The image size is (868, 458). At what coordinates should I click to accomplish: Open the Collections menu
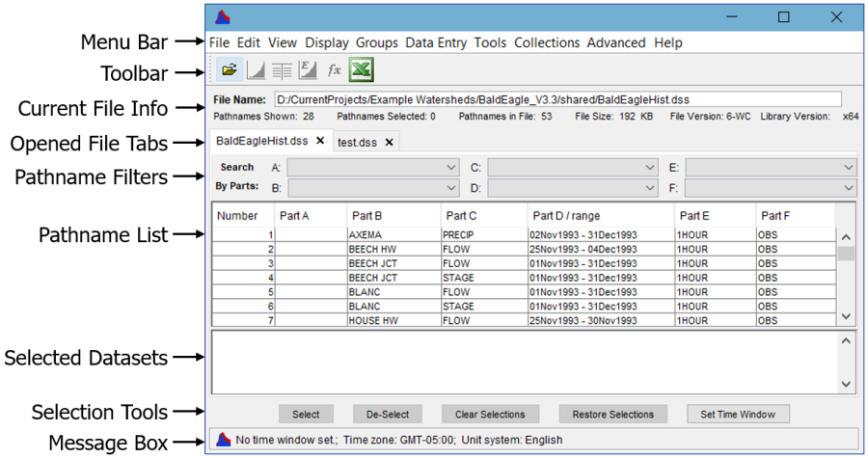click(547, 42)
